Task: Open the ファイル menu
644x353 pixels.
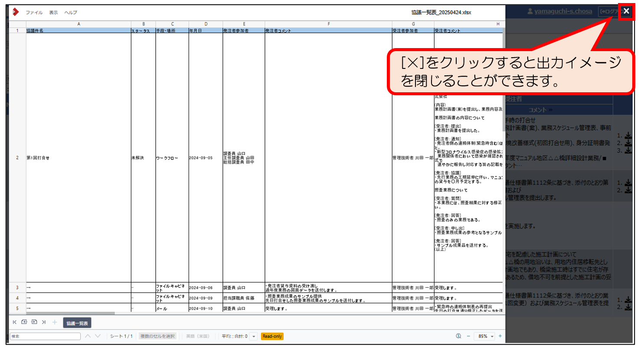Action: (34, 13)
